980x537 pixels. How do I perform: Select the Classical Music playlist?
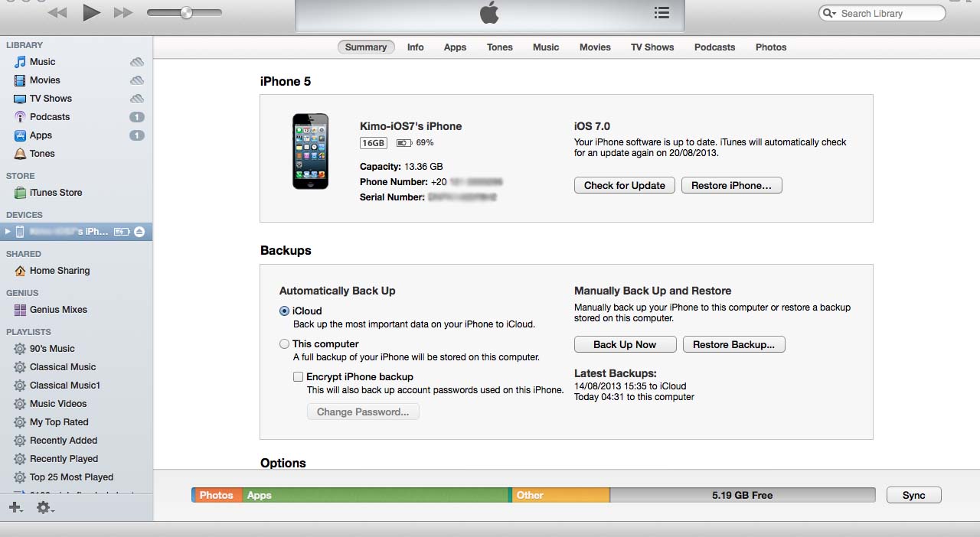(63, 367)
